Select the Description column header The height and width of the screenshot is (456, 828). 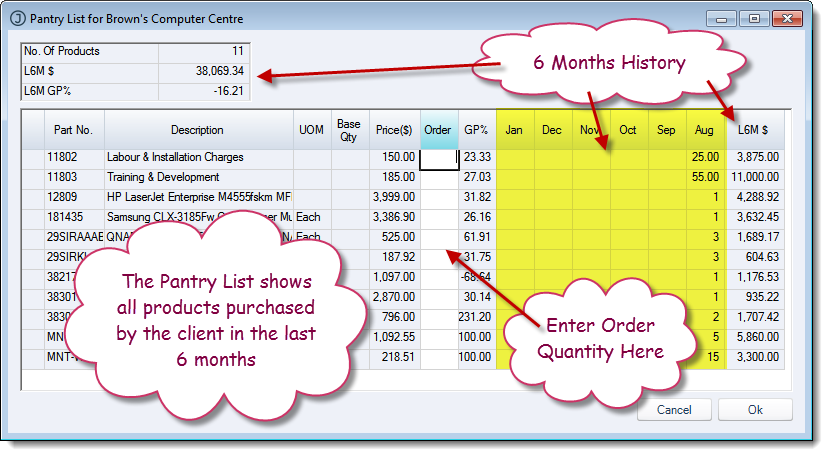pyautogui.click(x=199, y=130)
